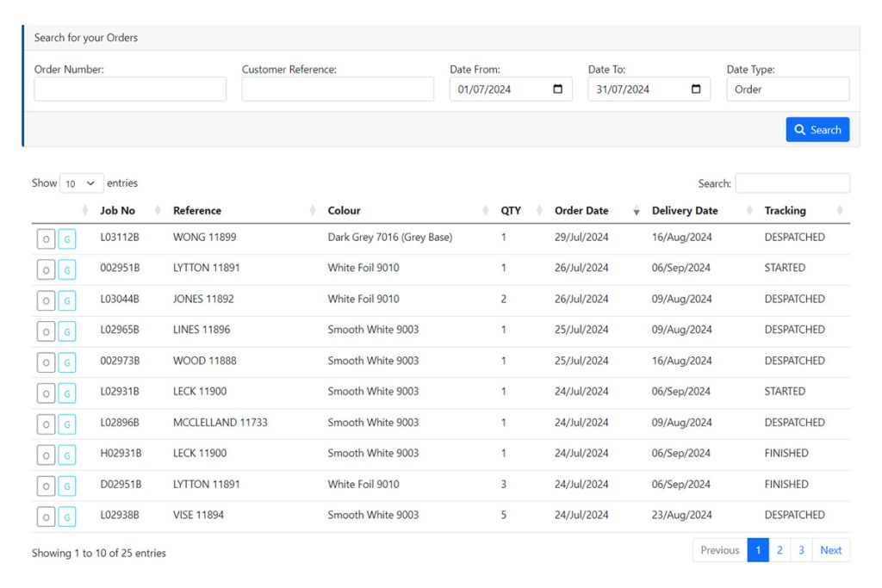Screen dimensions: 882x588
Task: Open the Date Type Order dropdown
Action: point(787,90)
